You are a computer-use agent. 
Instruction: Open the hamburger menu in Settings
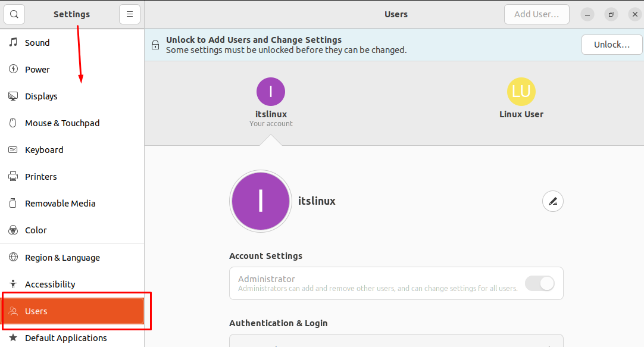[x=130, y=14]
